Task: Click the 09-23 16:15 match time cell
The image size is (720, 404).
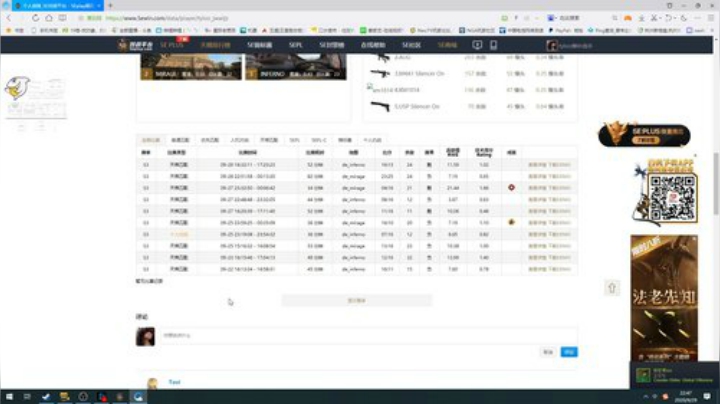Action: pyautogui.click(x=248, y=258)
